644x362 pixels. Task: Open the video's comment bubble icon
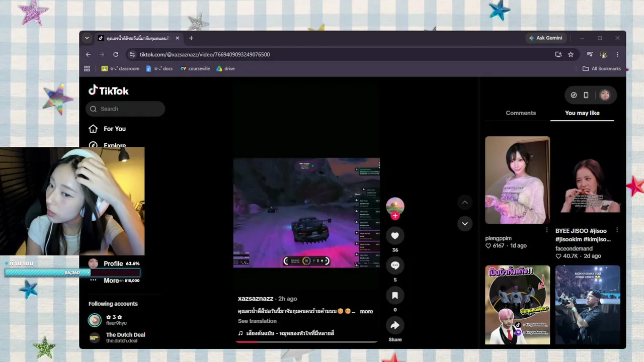pyautogui.click(x=395, y=265)
